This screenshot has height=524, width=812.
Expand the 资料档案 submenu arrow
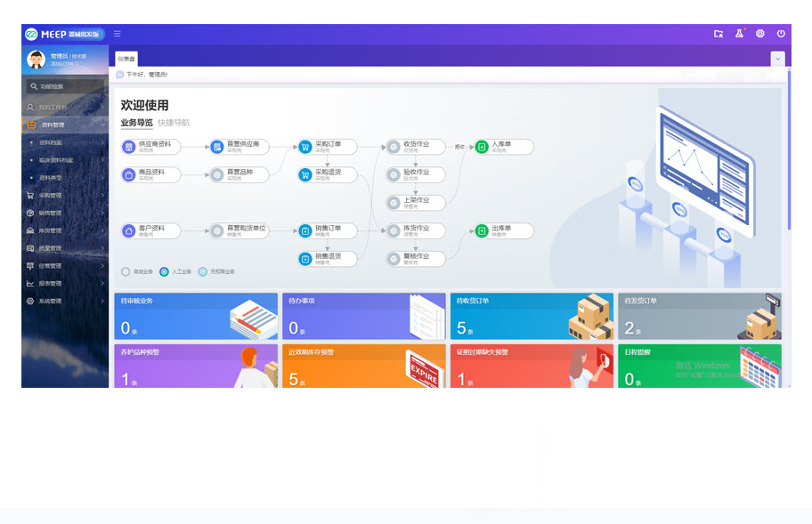(x=102, y=142)
